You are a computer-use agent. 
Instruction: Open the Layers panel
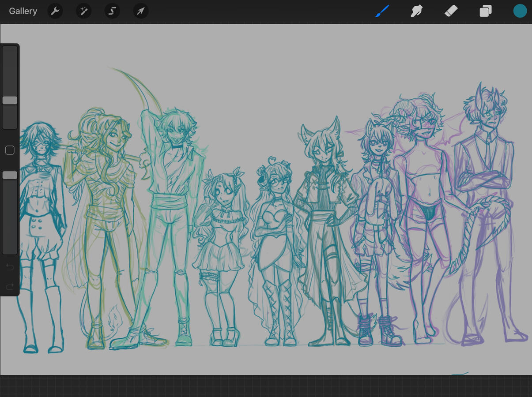coord(486,11)
